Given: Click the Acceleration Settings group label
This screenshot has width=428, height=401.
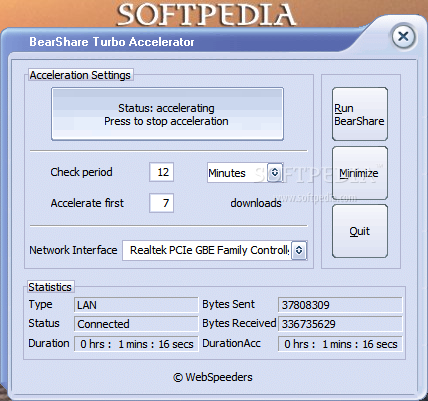Looking at the screenshot, I should pyautogui.click(x=80, y=75).
